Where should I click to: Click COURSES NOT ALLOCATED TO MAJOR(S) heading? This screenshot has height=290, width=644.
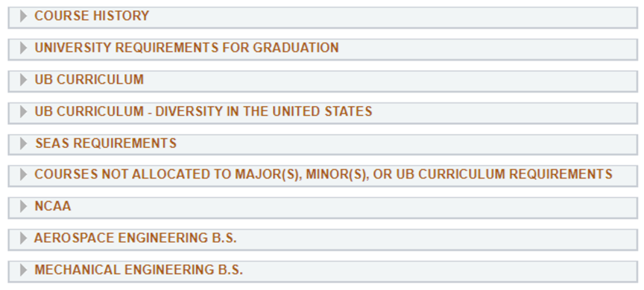(323, 175)
